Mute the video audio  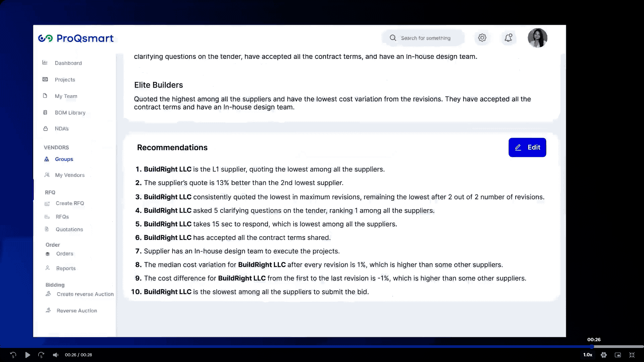[x=55, y=355]
